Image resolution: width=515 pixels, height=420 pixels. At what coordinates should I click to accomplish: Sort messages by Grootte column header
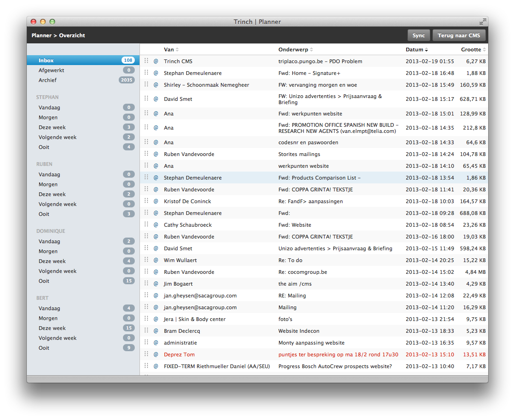[x=473, y=49]
